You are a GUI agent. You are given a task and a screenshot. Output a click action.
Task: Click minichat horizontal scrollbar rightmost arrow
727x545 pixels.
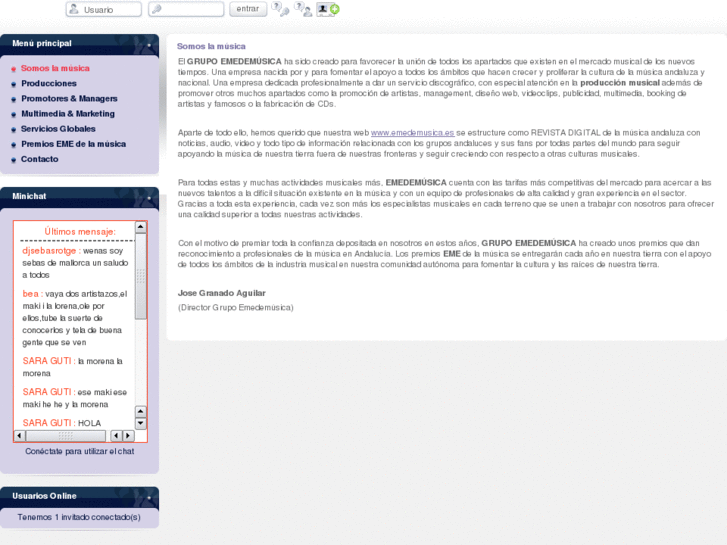[x=128, y=436]
